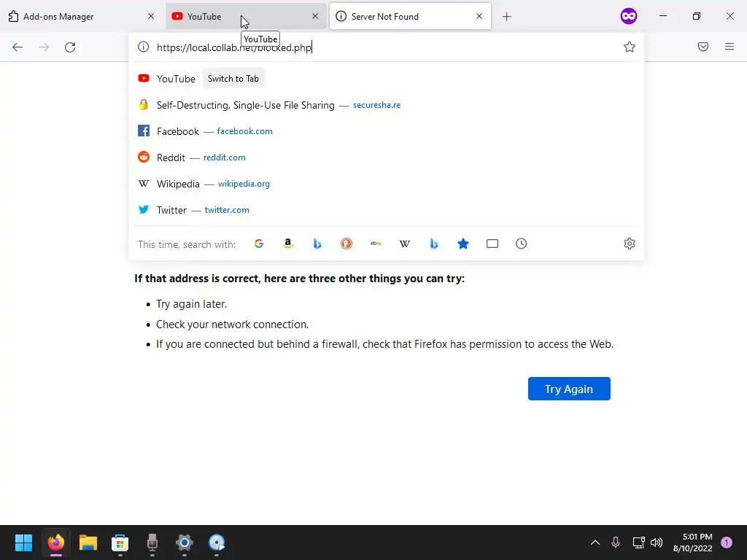Image resolution: width=747 pixels, height=560 pixels.
Task: Reload the current page
Action: (70, 47)
